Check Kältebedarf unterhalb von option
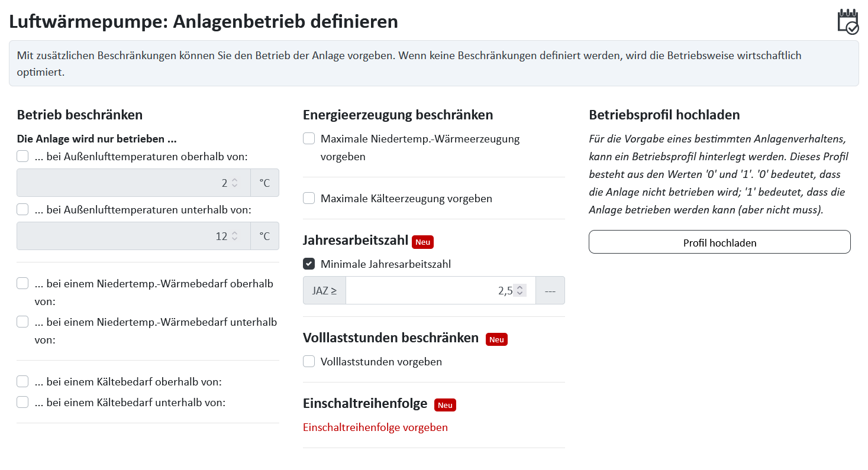The height and width of the screenshot is (470, 868). coord(22,402)
